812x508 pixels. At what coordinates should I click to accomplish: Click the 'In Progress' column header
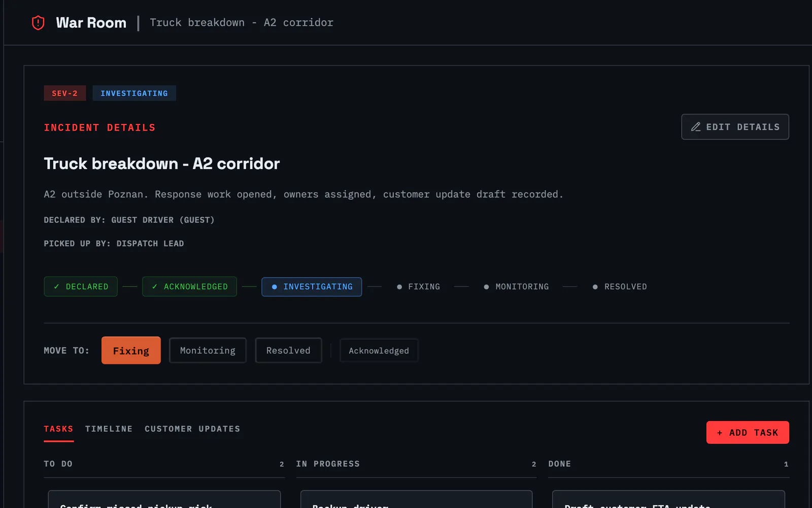tap(328, 464)
